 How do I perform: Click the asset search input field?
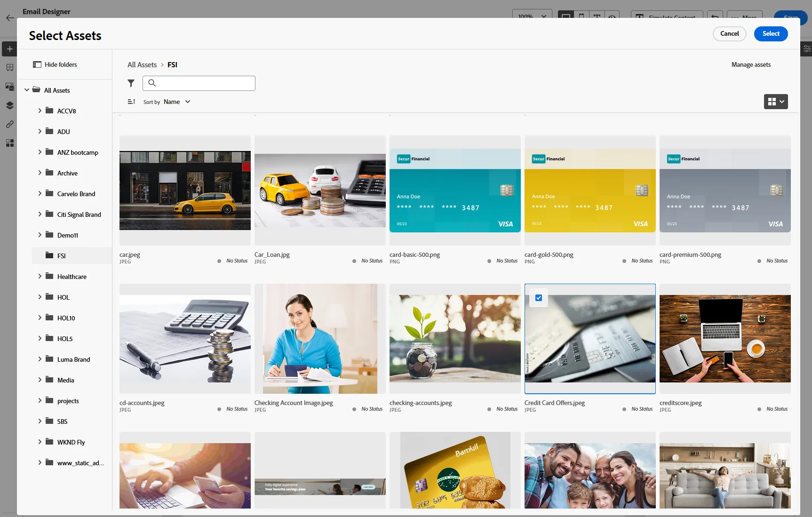(199, 83)
